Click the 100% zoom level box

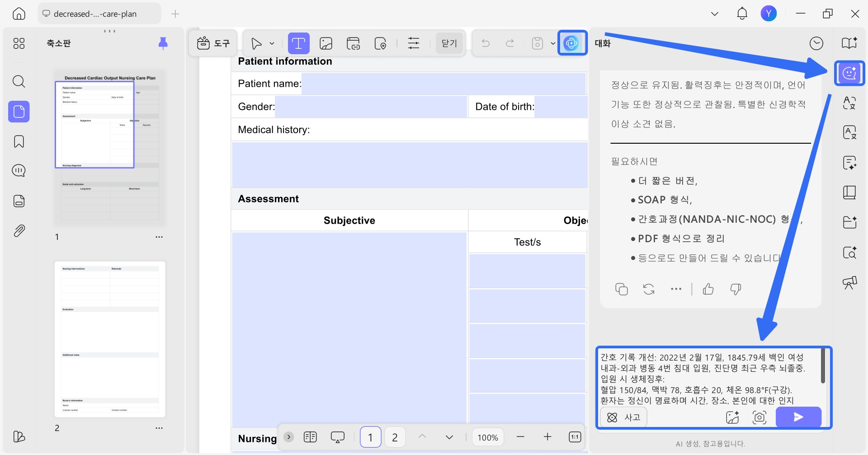click(x=488, y=437)
